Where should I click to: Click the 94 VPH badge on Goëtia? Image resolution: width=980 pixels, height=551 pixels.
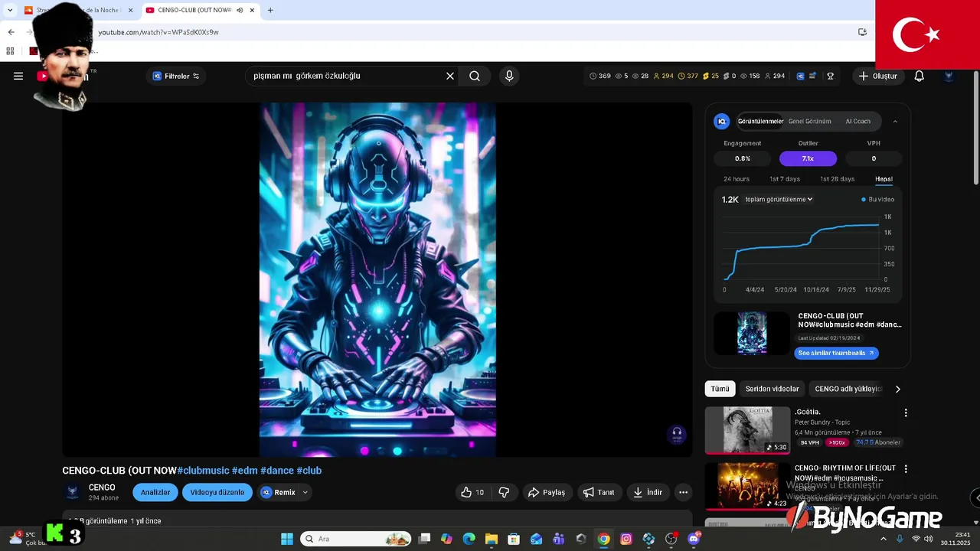tap(809, 442)
